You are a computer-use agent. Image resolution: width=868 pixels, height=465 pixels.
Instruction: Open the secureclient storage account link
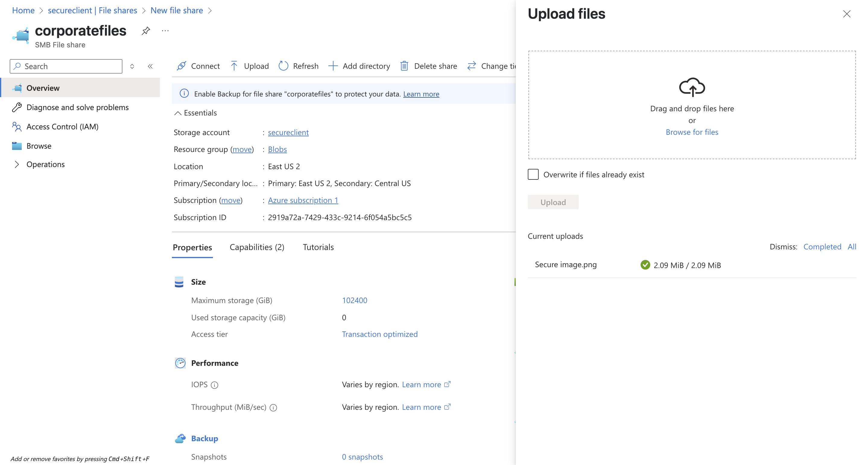click(x=288, y=132)
